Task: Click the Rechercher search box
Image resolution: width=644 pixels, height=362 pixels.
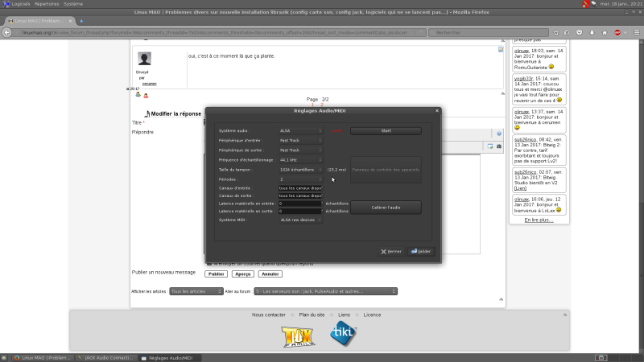Action: 489,32
